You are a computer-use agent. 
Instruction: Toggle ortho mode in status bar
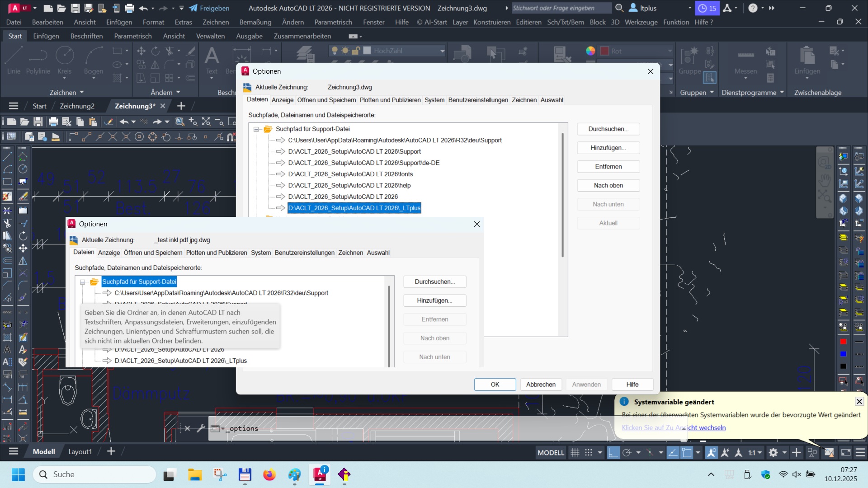point(613,452)
